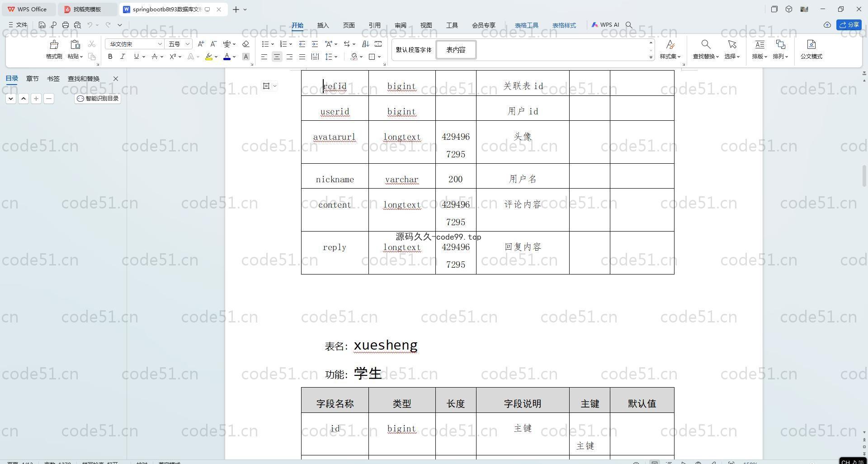868x464 pixels.
Task: Click the search icon next to WPS AI
Action: click(x=629, y=25)
